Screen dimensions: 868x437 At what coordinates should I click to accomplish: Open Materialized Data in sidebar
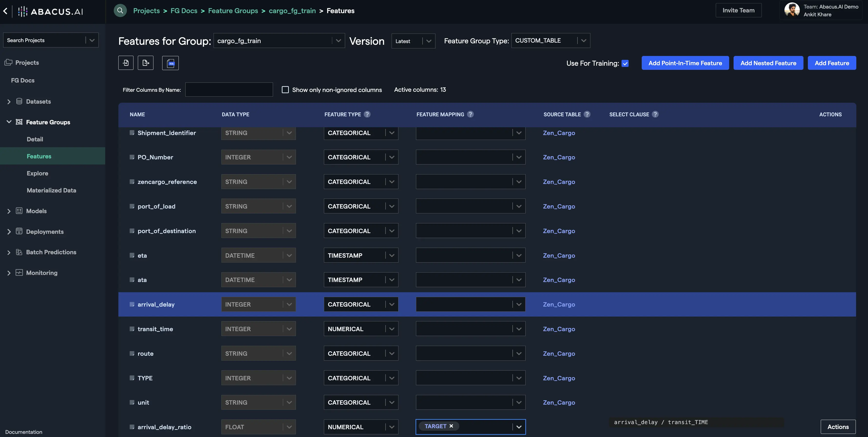click(x=51, y=190)
